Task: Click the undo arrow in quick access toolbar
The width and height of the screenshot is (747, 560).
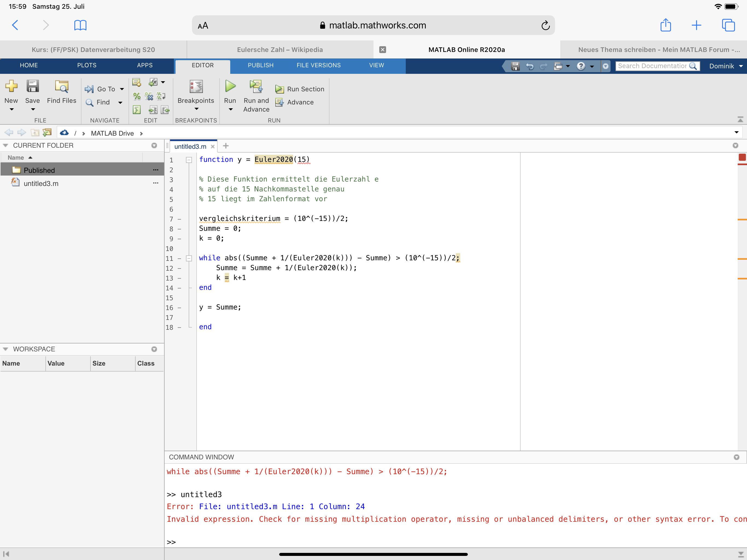Action: click(530, 66)
